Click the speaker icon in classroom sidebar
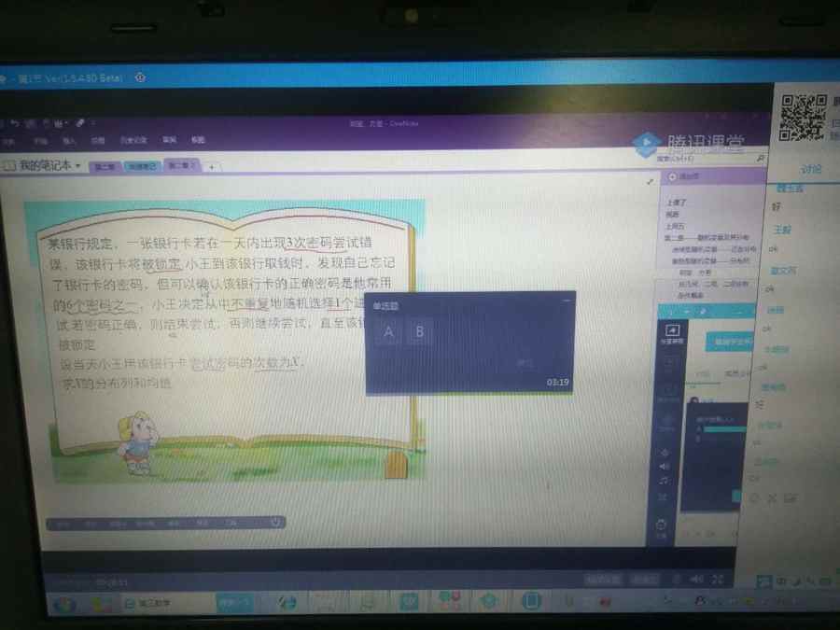Screen dimensions: 840x630 [x=665, y=466]
